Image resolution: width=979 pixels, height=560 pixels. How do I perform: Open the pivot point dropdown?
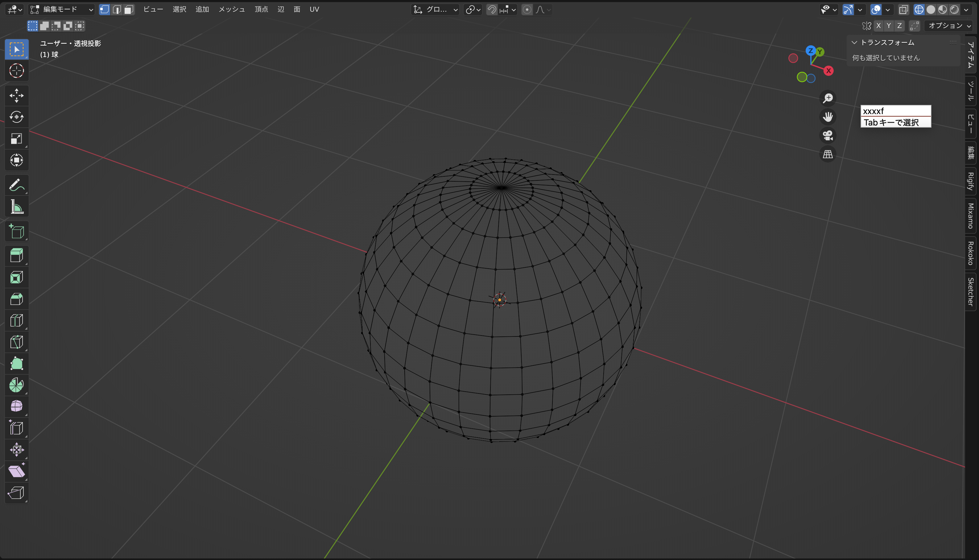tap(473, 10)
